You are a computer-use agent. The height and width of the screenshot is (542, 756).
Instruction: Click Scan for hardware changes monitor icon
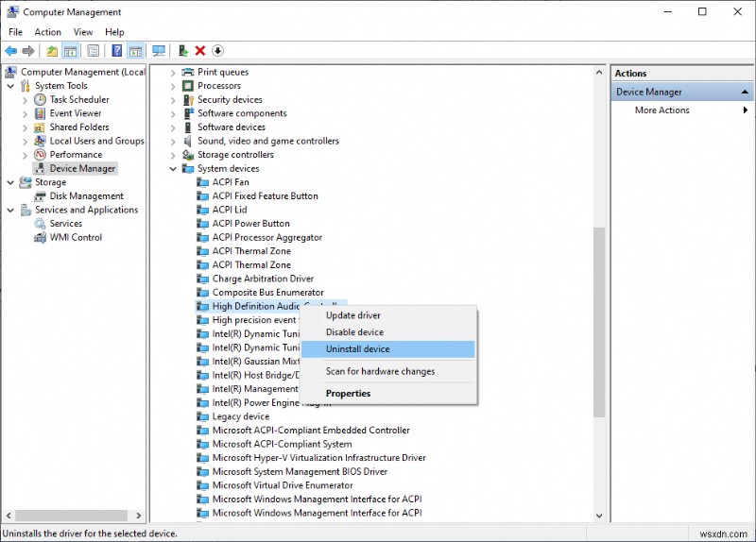[159, 51]
